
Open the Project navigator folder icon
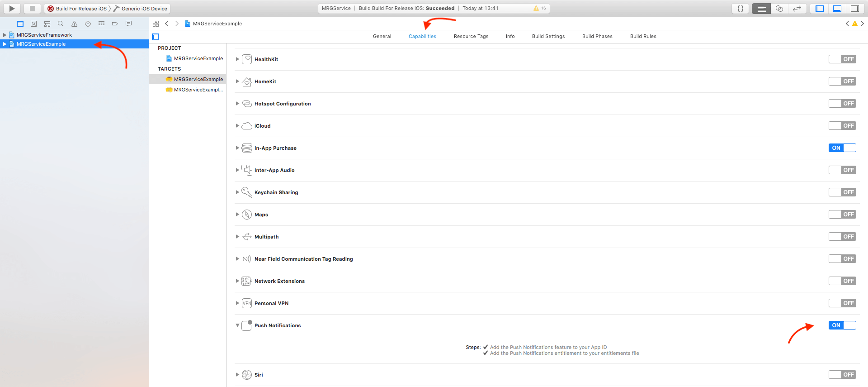click(20, 24)
